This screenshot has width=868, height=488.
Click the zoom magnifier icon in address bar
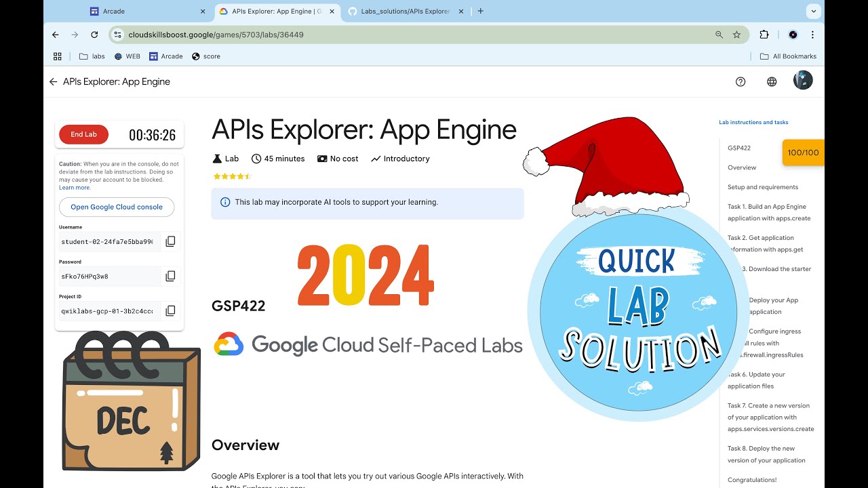pos(719,35)
